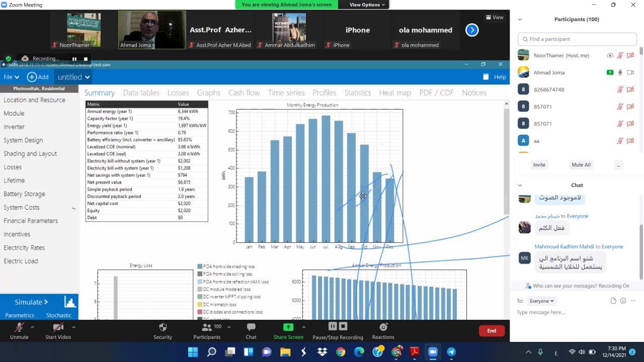Open Telegram from the Windows taskbar
This screenshot has width=644, height=362.
coord(451,352)
